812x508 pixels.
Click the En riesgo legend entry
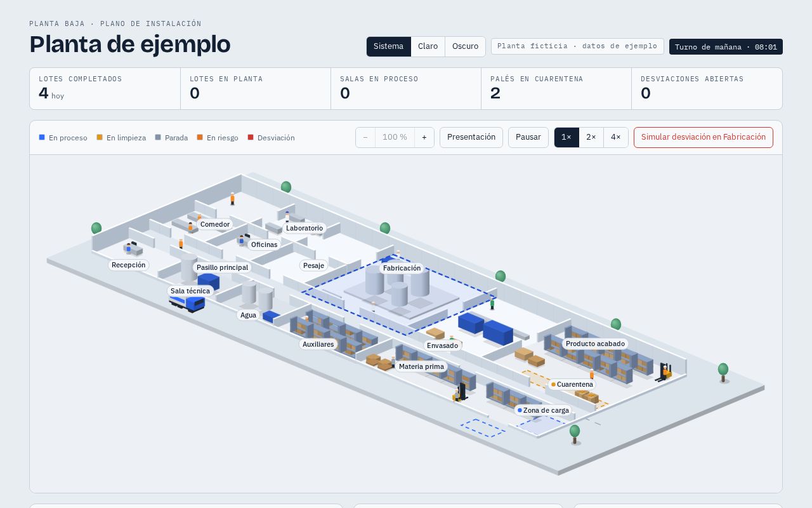[x=218, y=138]
